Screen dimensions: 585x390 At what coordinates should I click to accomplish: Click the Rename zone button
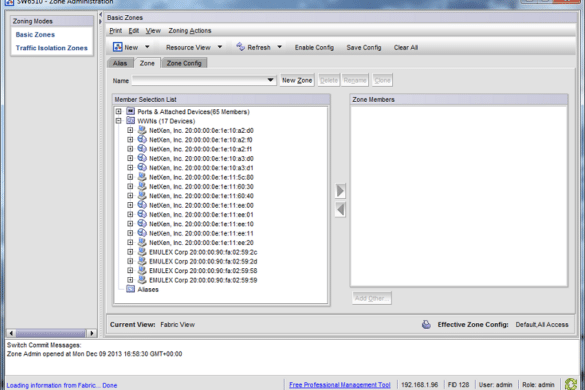[355, 80]
